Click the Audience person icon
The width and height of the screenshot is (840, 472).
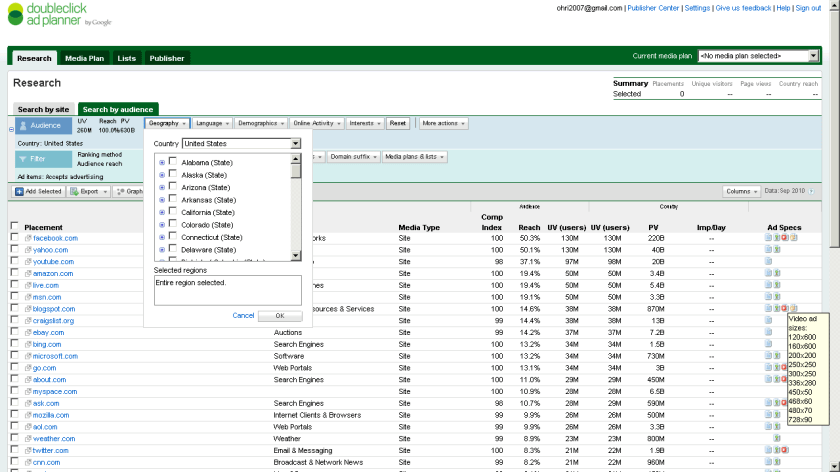coord(23,126)
